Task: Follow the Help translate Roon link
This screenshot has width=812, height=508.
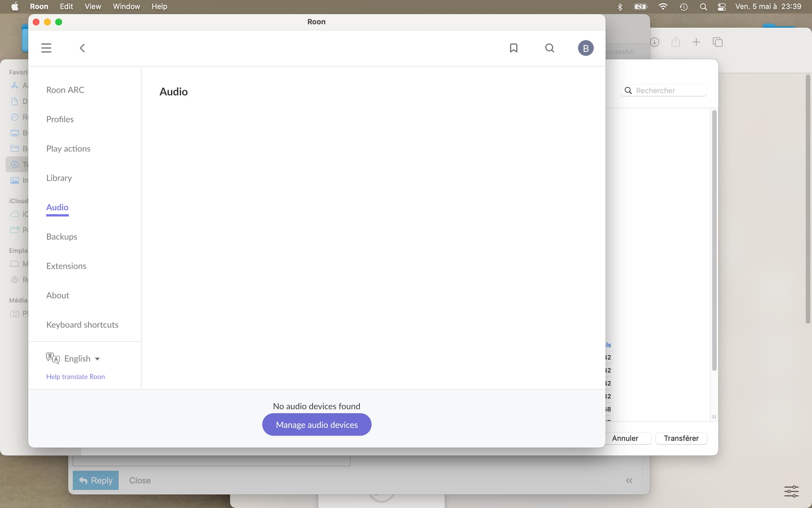Action: point(75,377)
